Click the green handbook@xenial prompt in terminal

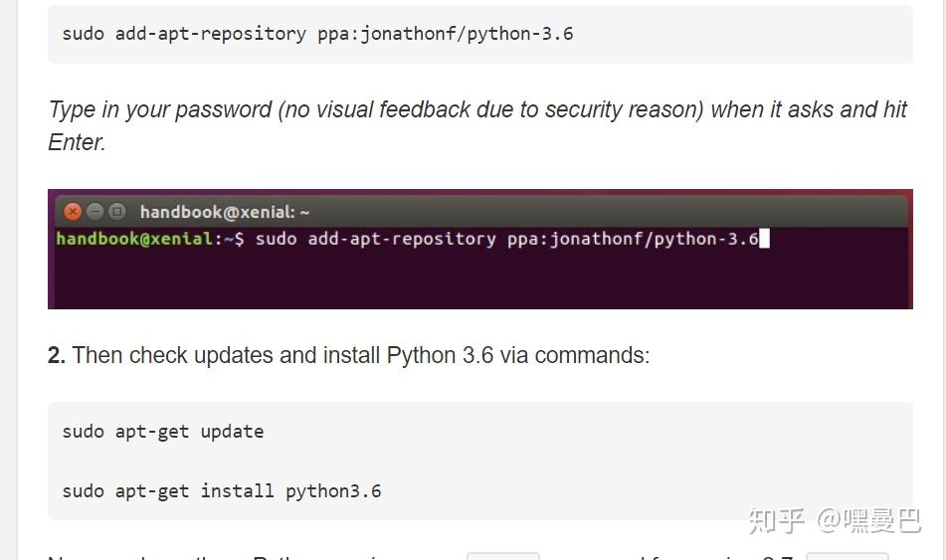point(134,239)
